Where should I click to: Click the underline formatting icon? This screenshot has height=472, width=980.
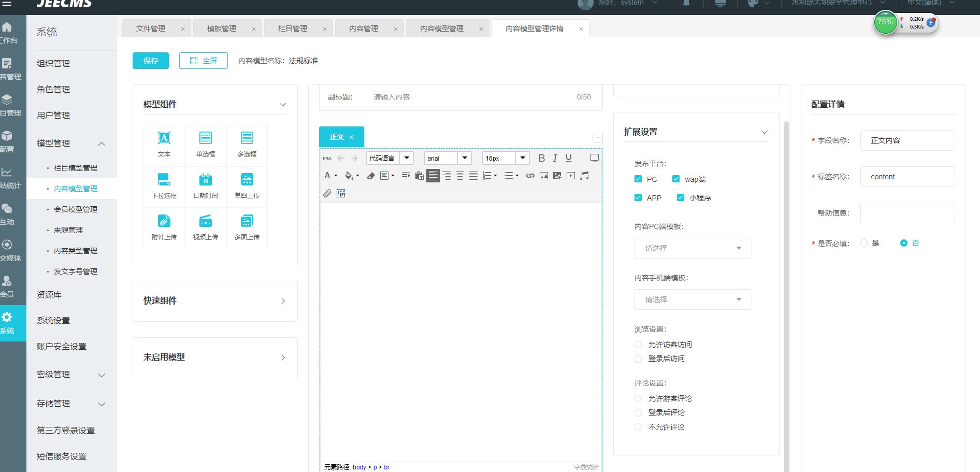click(569, 158)
